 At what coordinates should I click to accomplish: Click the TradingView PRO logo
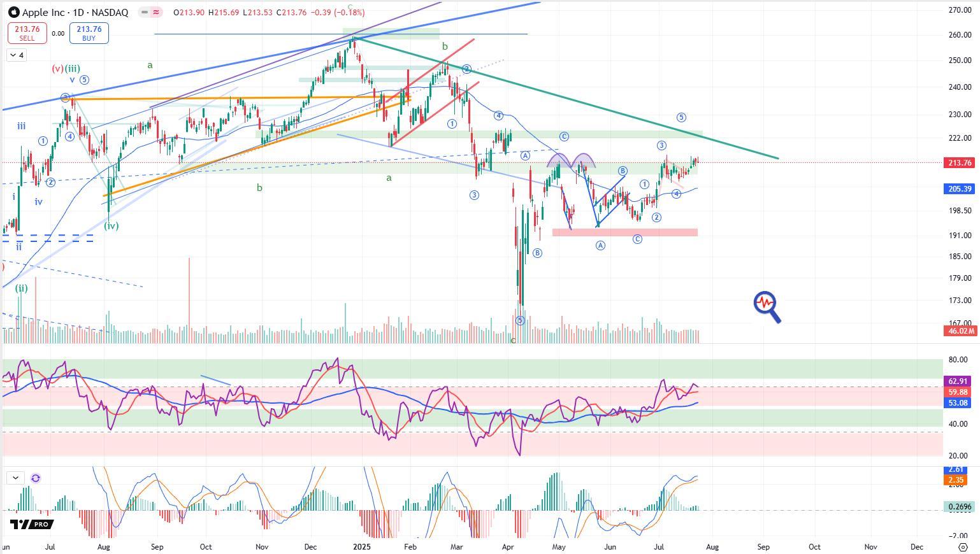tap(32, 524)
